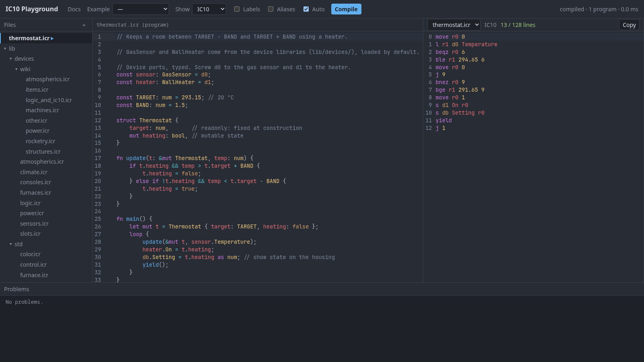This screenshot has width=644, height=362.
Task: Uncheck the Auto compile checkbox
Action: [x=306, y=9]
